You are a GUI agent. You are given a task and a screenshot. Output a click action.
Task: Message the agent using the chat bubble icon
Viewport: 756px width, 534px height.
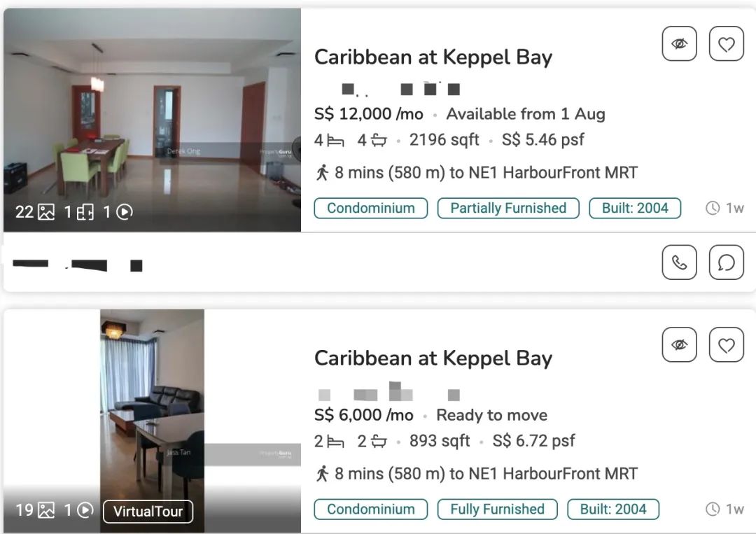(726, 262)
